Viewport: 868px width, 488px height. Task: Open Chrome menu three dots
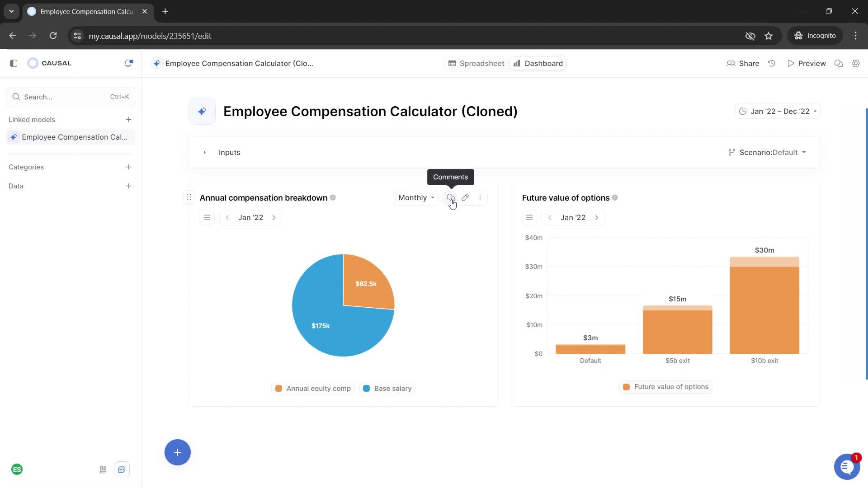click(x=855, y=36)
